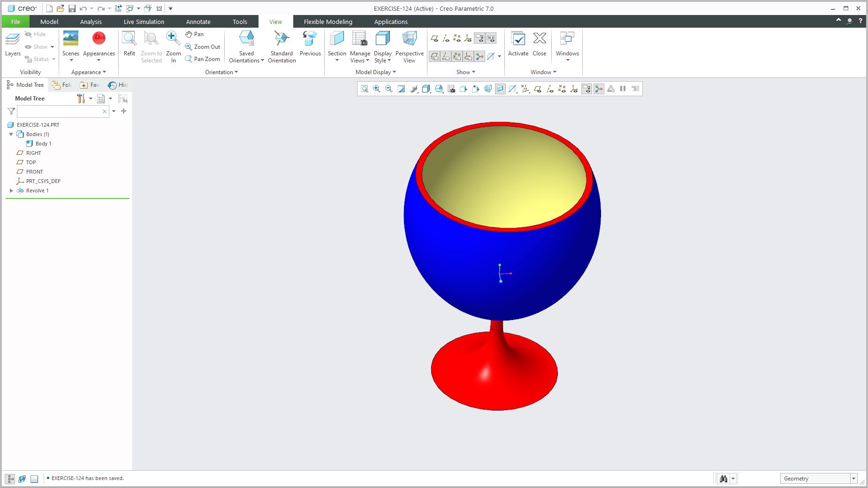This screenshot has width=868, height=488.
Task: Click the Regenerate icon in quick access toolbar
Action: click(x=118, y=8)
